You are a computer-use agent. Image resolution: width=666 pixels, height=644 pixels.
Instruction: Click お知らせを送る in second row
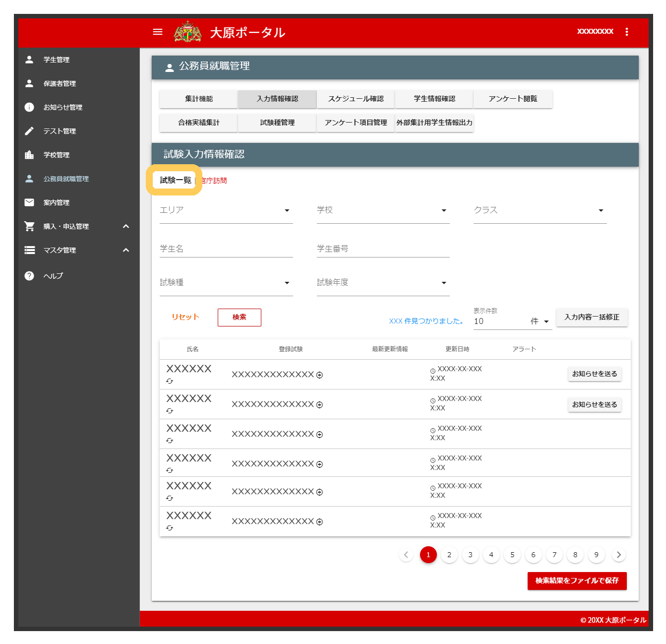tap(595, 404)
